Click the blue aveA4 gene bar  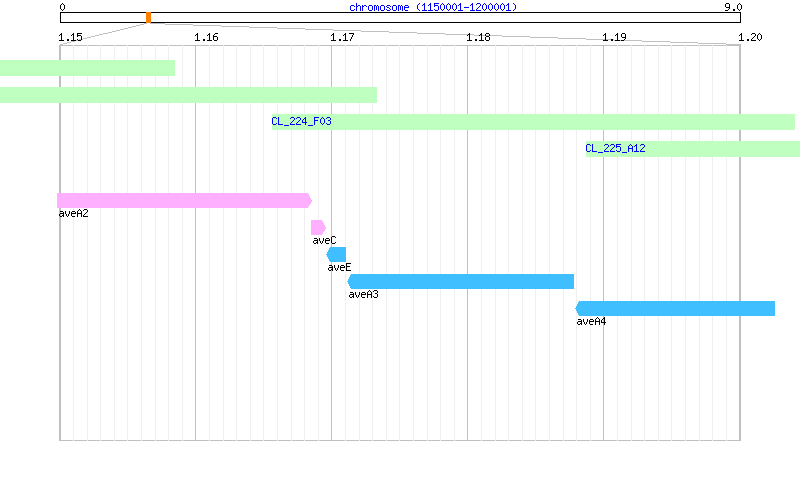[x=675, y=309]
